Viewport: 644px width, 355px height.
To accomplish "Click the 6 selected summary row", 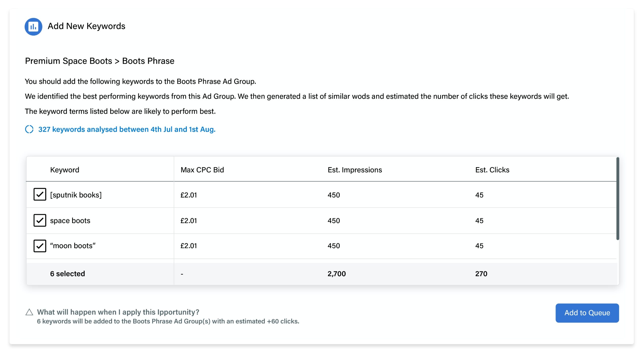I will pyautogui.click(x=67, y=274).
